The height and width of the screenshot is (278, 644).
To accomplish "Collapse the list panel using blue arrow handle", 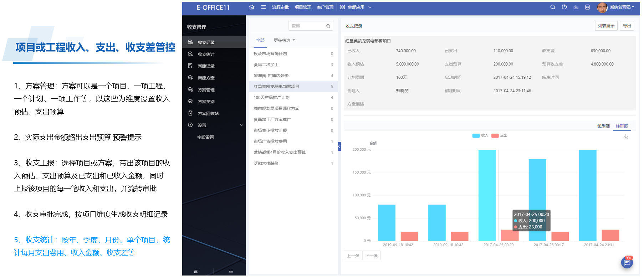I will click(339, 146).
